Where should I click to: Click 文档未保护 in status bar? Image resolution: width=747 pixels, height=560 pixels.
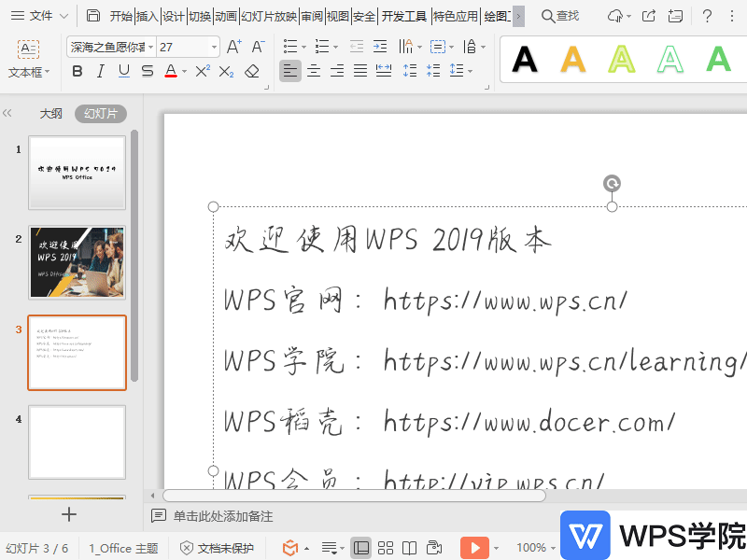217,548
